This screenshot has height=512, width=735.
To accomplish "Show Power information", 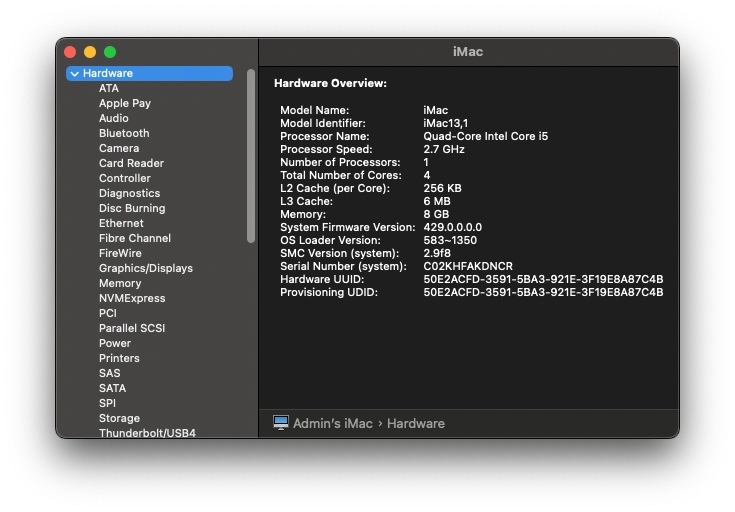I will click(115, 343).
